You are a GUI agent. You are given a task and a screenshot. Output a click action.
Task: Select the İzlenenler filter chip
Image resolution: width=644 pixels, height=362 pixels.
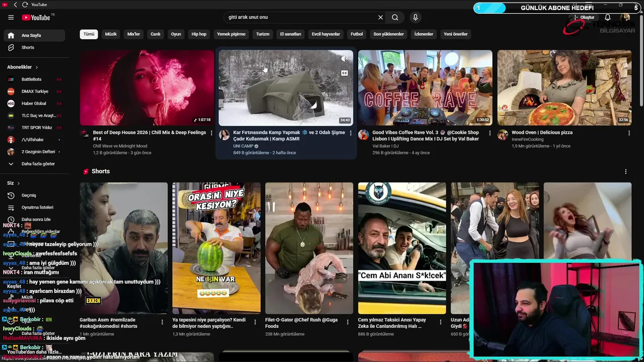(x=424, y=34)
